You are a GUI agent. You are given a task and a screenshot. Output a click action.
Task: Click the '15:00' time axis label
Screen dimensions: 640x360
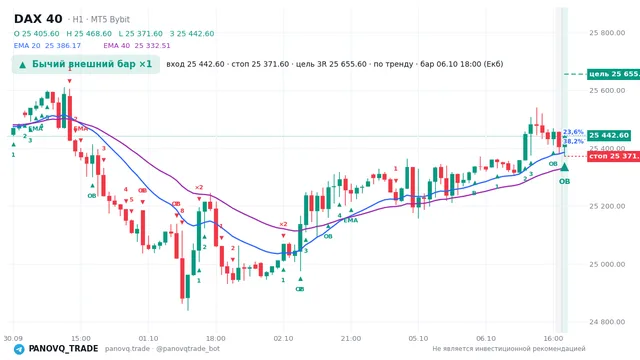tap(81, 338)
